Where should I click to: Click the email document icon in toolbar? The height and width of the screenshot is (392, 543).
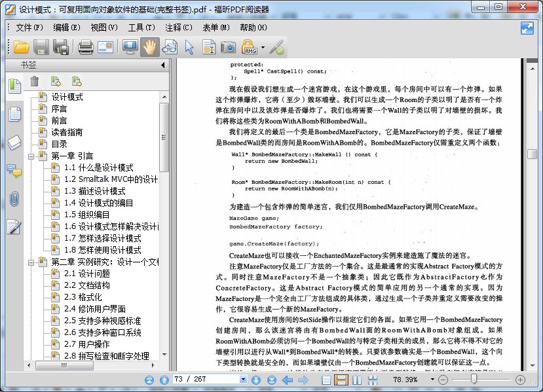105,47
